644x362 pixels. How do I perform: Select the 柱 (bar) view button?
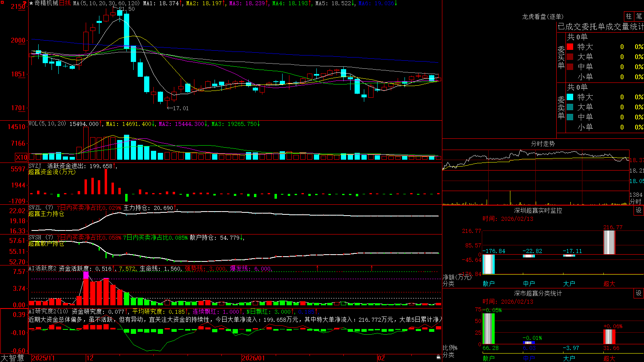pyautogui.click(x=629, y=16)
